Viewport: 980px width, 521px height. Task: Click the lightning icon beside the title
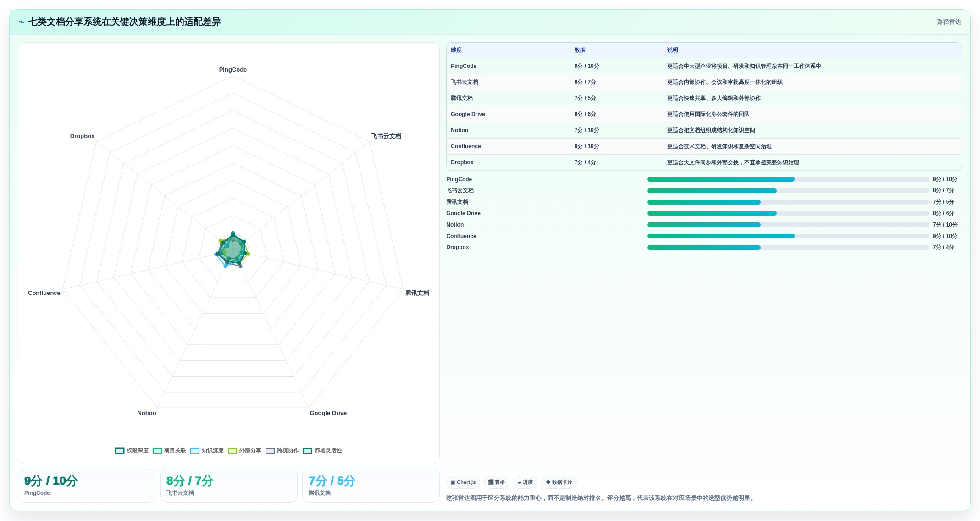pos(21,22)
